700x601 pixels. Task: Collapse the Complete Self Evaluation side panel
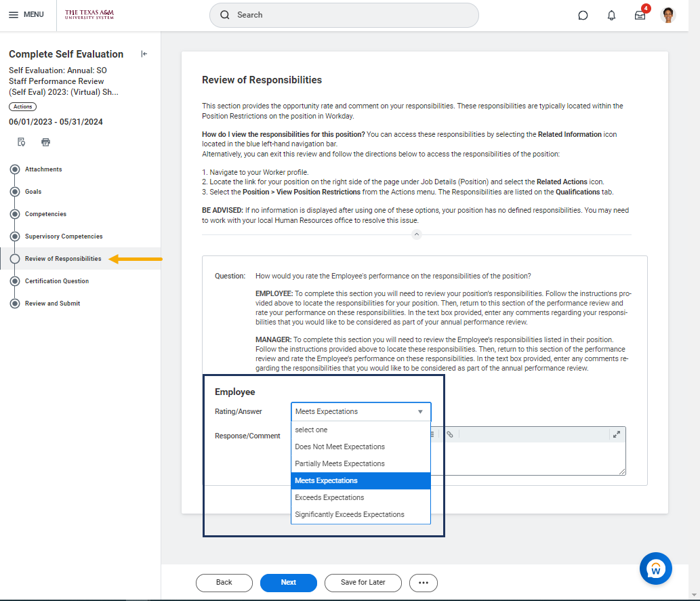tap(144, 54)
